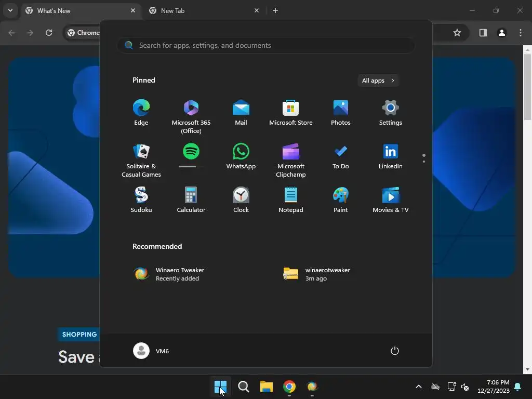The image size is (532, 399).
Task: Click the OneDrive tray icon
Action: (435, 387)
